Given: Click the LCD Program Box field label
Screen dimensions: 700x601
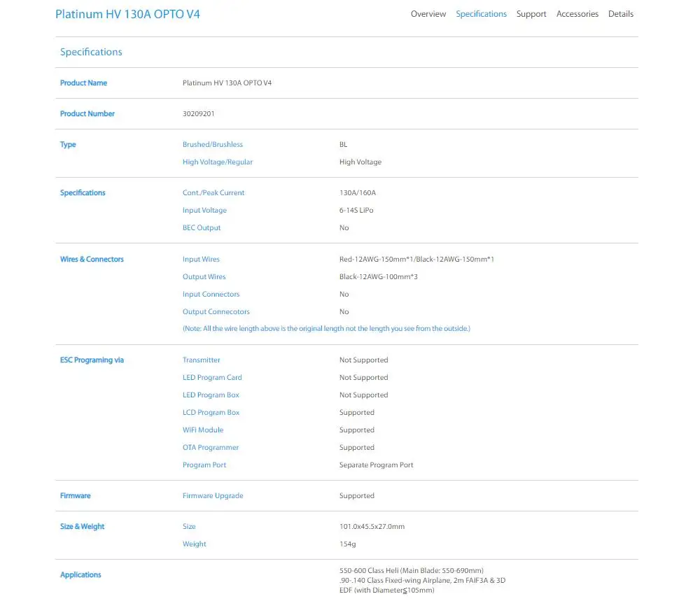Looking at the screenshot, I should coord(211,412).
